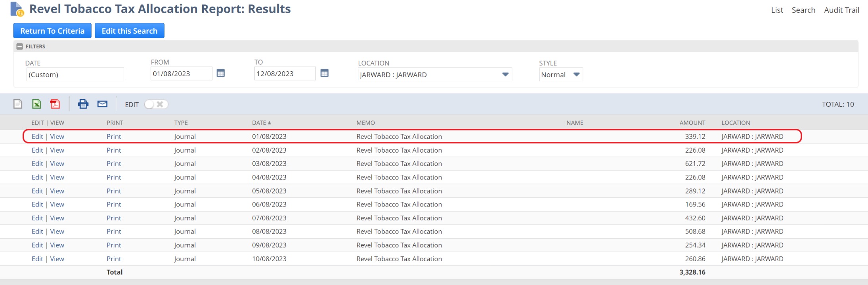
Task: Open the List link
Action: coord(777,10)
